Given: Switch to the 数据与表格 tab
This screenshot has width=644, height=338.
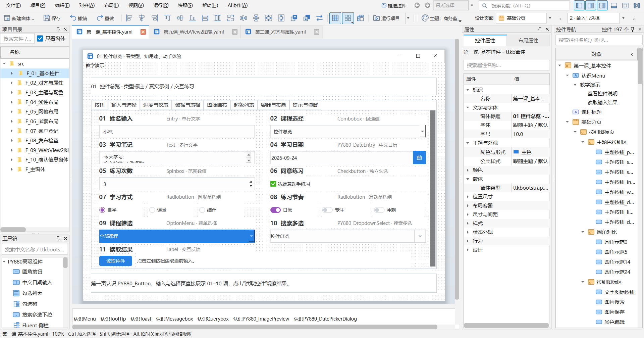Looking at the screenshot, I should click(188, 105).
